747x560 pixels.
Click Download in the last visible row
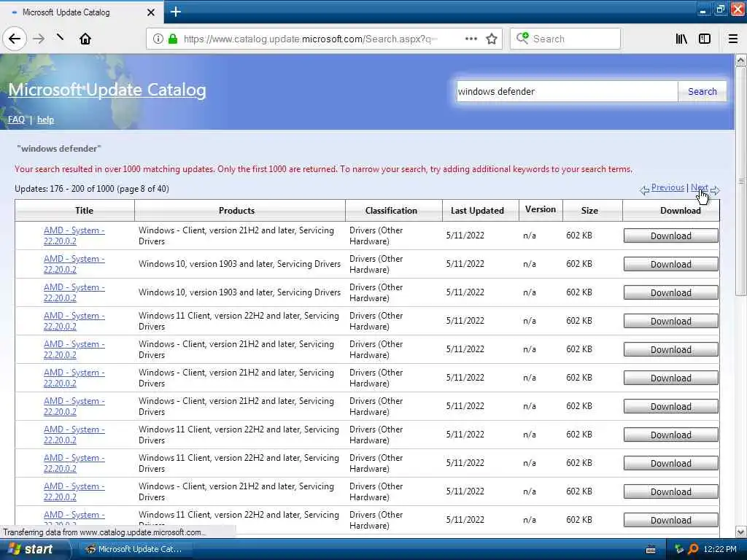[x=671, y=520]
